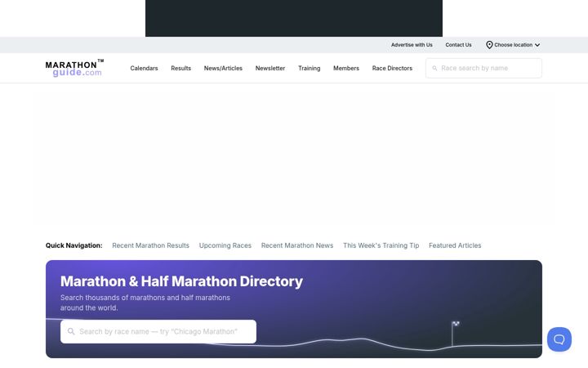The image size is (588, 368).
Task: Open the Newsletter menu item
Action: (270, 69)
